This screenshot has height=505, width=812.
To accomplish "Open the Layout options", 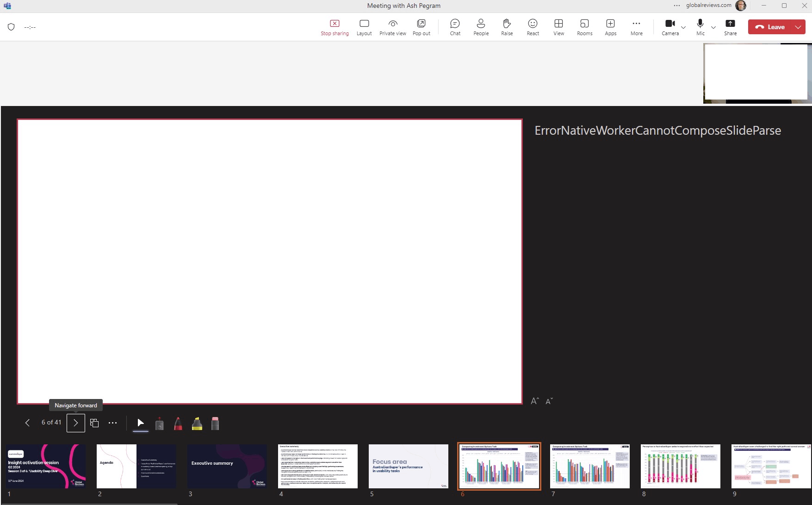I will pyautogui.click(x=364, y=27).
